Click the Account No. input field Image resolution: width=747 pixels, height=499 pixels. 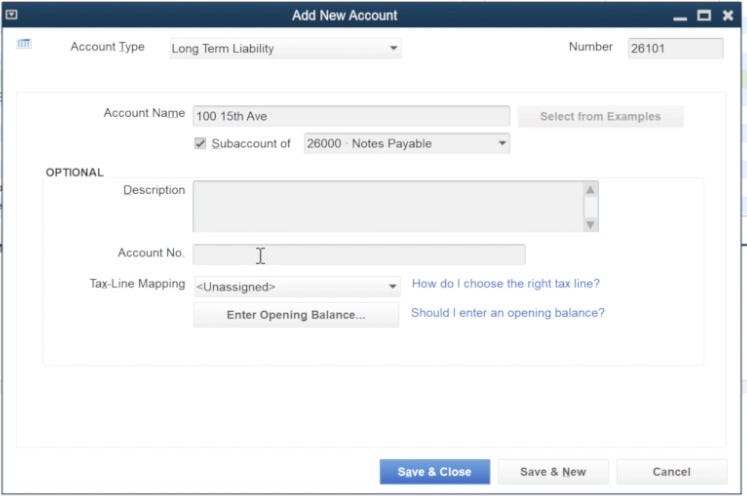coord(358,255)
